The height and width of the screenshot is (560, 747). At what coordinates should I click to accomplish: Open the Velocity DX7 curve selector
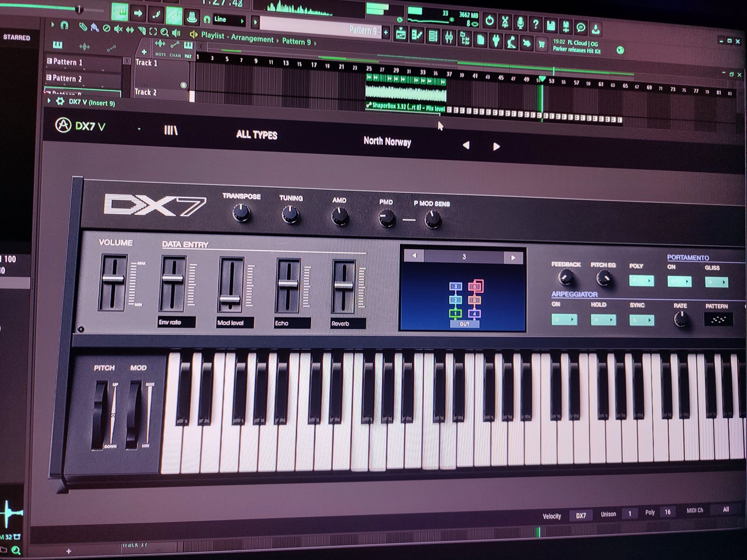pyautogui.click(x=581, y=516)
